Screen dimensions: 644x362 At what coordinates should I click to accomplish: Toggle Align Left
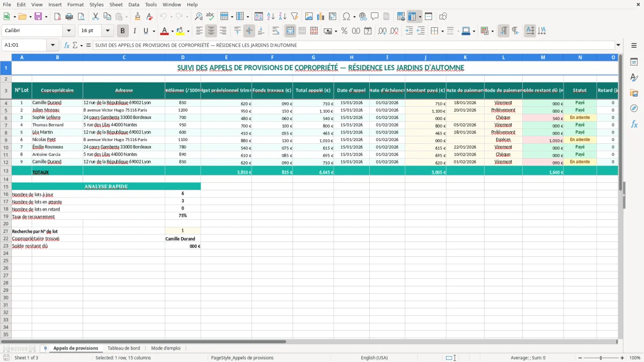(200, 31)
